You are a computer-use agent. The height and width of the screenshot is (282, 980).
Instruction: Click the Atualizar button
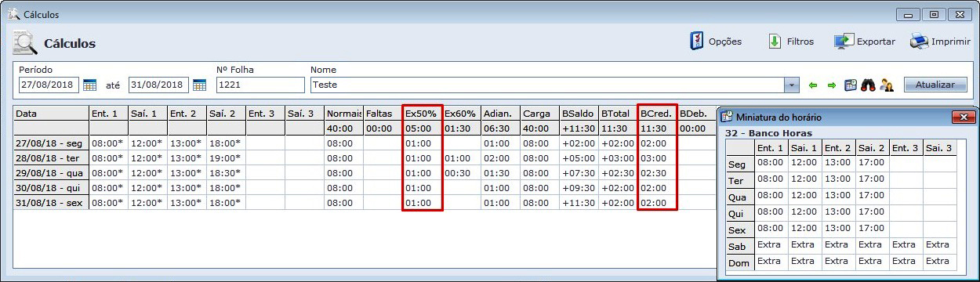click(935, 85)
